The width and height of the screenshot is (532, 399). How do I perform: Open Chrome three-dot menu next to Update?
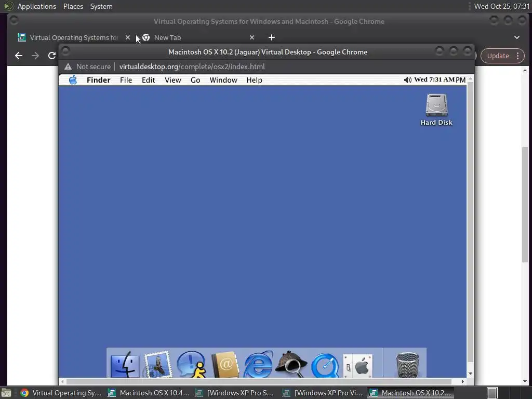(x=518, y=56)
